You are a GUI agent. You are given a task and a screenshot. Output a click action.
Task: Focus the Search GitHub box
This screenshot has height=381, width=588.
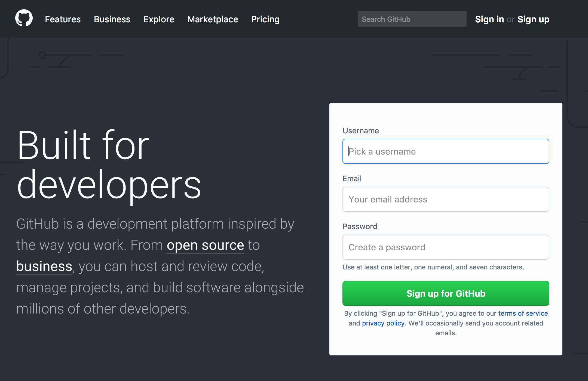(412, 19)
